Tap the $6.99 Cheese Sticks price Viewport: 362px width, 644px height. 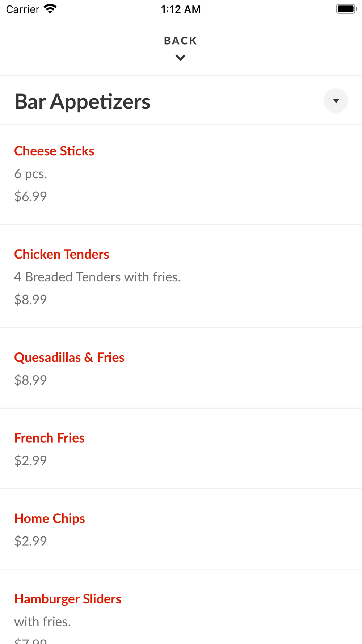[31, 196]
